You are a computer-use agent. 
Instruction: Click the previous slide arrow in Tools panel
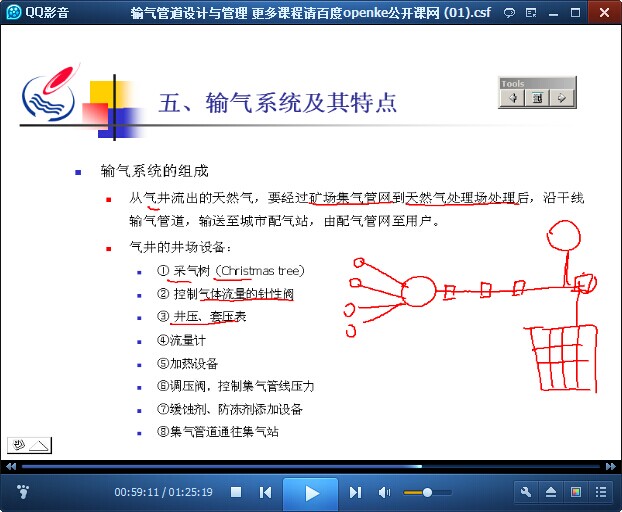[x=512, y=98]
